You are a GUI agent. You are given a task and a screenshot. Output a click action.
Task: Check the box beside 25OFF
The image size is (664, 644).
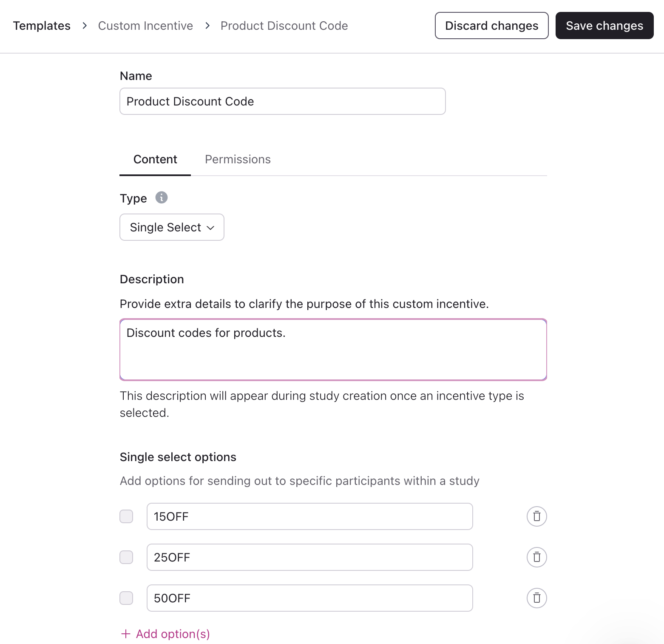[x=126, y=557]
